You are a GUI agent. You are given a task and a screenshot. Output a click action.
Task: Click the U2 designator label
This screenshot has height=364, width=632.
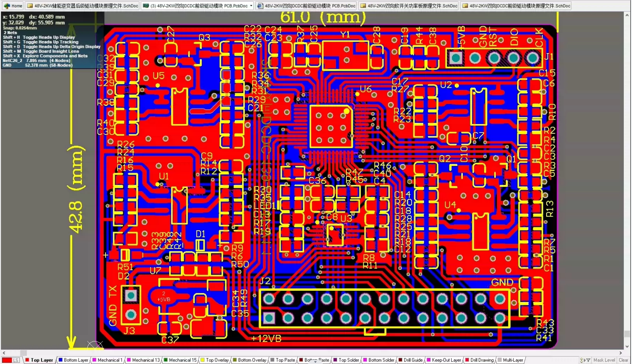click(446, 85)
